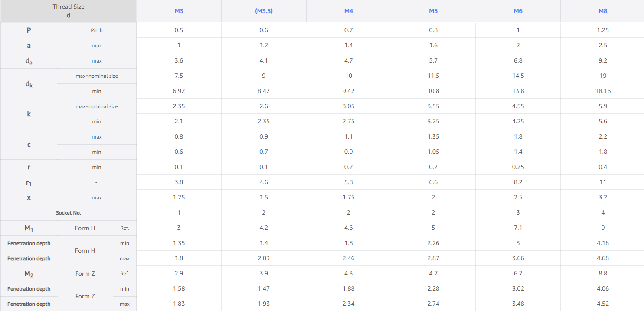The image size is (644, 311).
Task: Open the M6 thread size link
Action: point(518,11)
